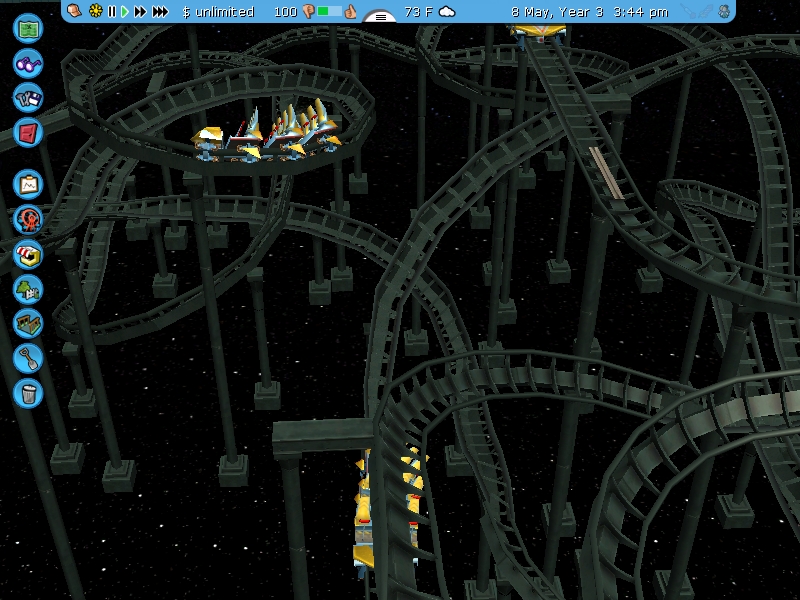Screen dimensions: 800x600
Task: Open the file and game options button
Action: [28, 98]
